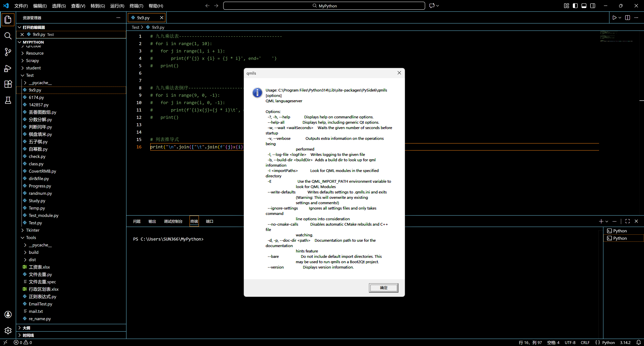This screenshot has width=644, height=346.
Task: Click the notifications bell in status bar
Action: (638, 342)
